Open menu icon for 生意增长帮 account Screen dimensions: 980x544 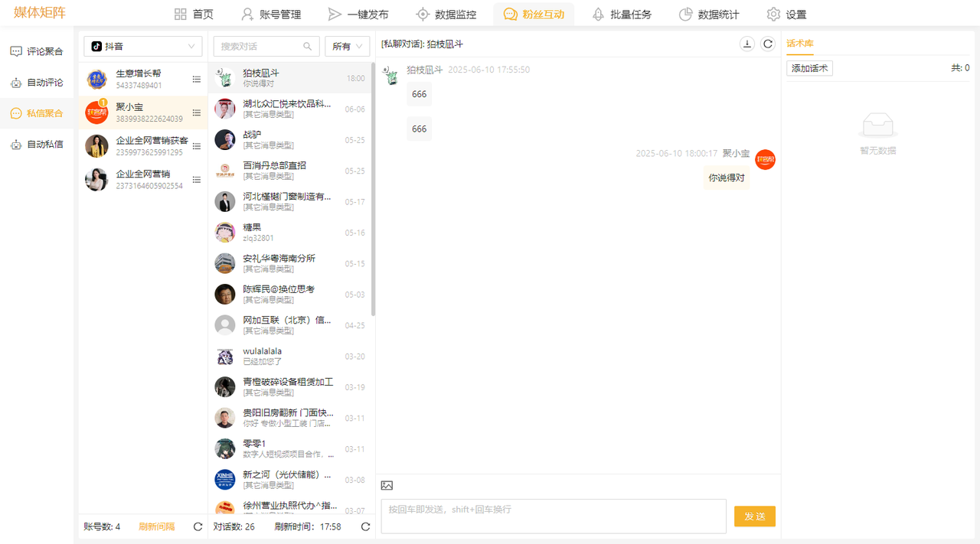coord(197,79)
